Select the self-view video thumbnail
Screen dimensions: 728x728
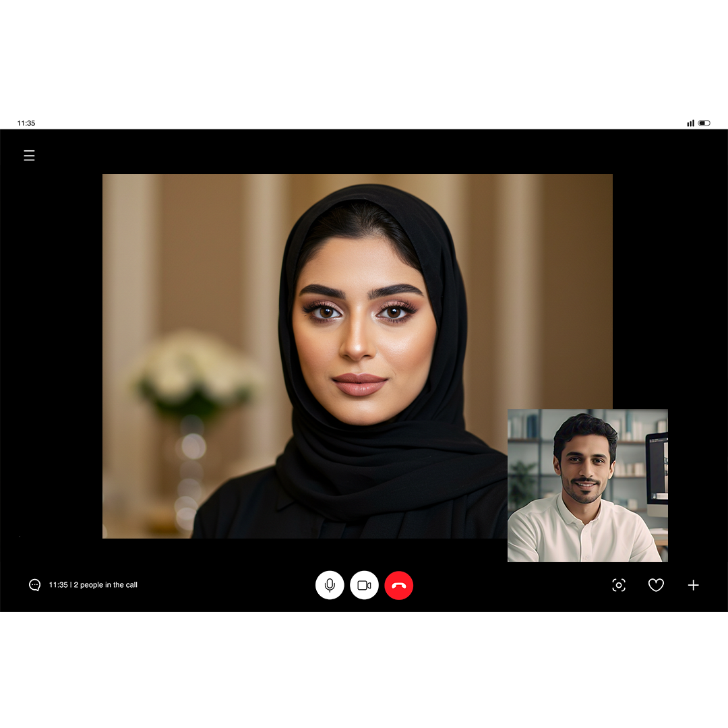(588, 485)
